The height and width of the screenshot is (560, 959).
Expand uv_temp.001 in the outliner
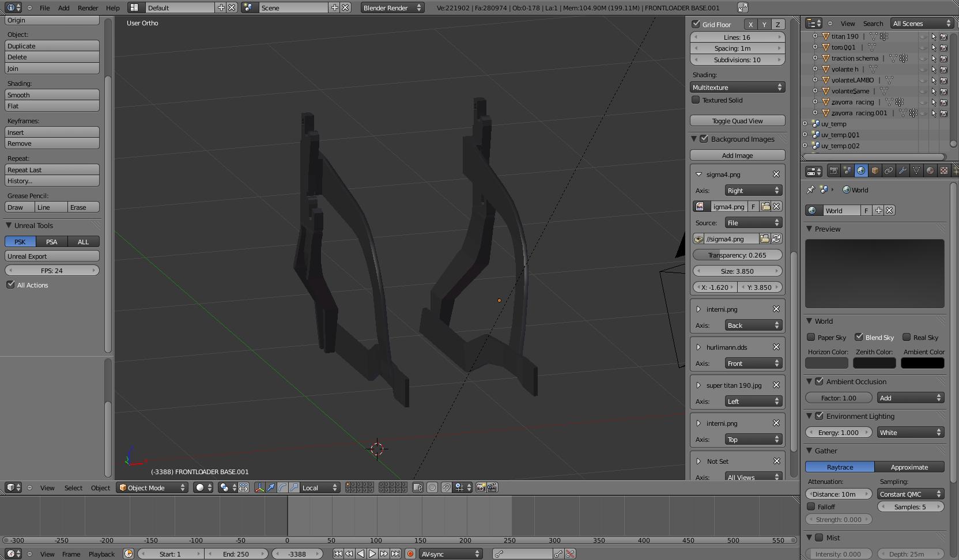(x=805, y=135)
